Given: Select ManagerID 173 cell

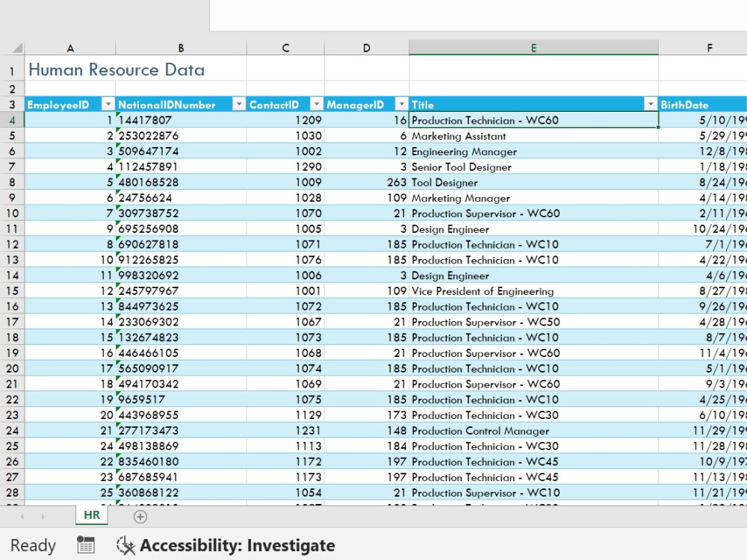Looking at the screenshot, I should [366, 414].
